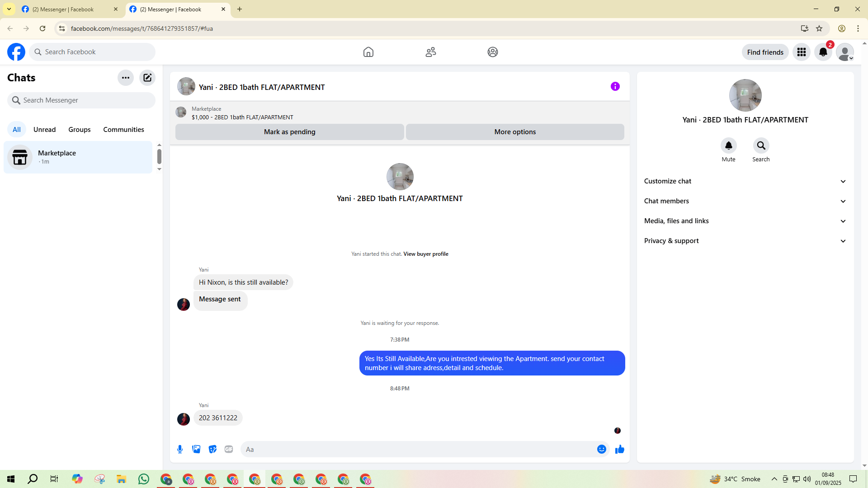868x488 pixels.
Task: Open WhatsApp from the taskbar
Action: point(144,479)
